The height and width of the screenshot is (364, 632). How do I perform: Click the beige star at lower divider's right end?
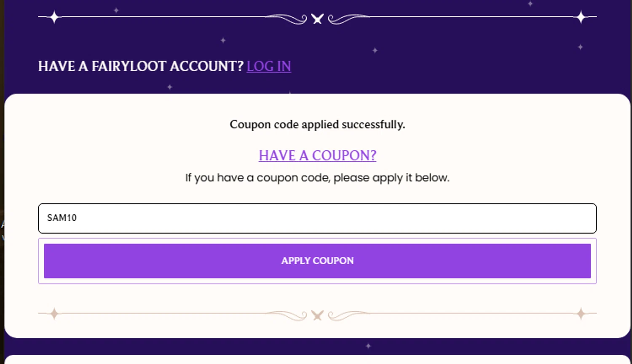pos(581,314)
